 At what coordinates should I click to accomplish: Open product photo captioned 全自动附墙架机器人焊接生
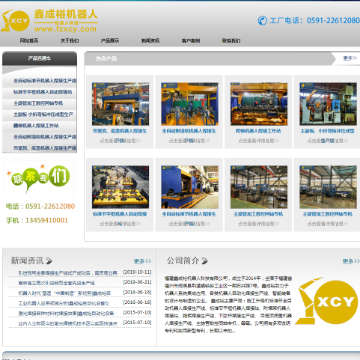coord(190,104)
